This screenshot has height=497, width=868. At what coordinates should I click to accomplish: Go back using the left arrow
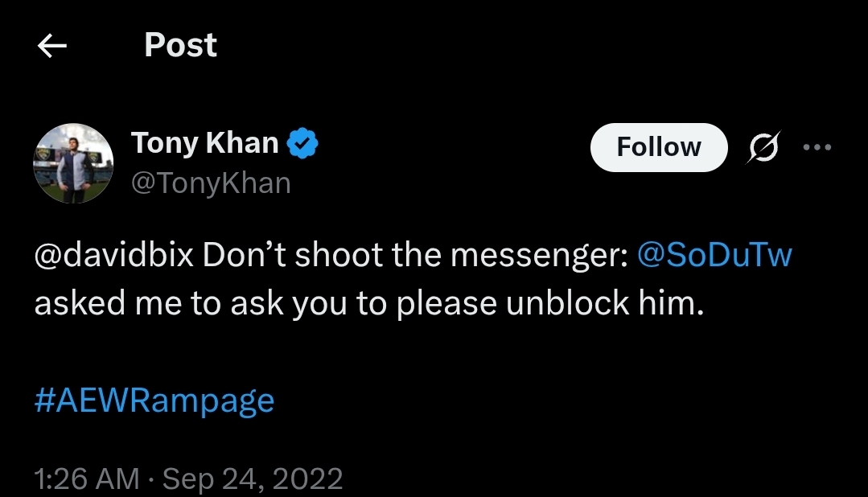click(52, 47)
